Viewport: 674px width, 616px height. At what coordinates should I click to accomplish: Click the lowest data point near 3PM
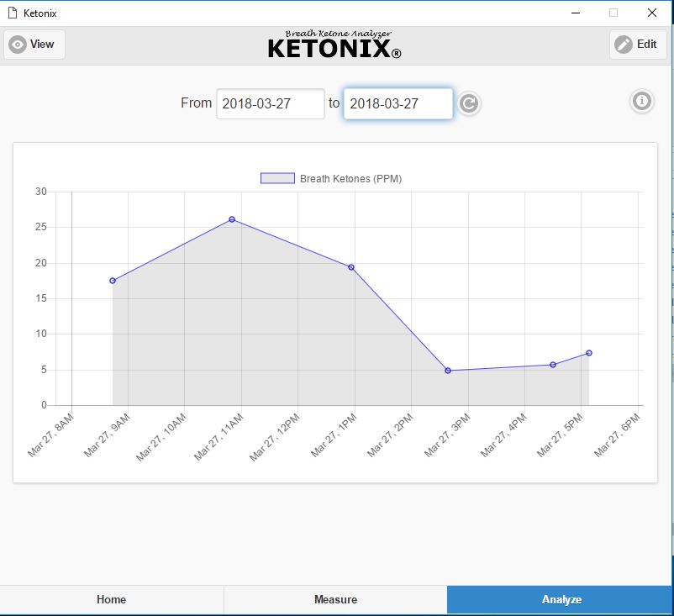448,371
